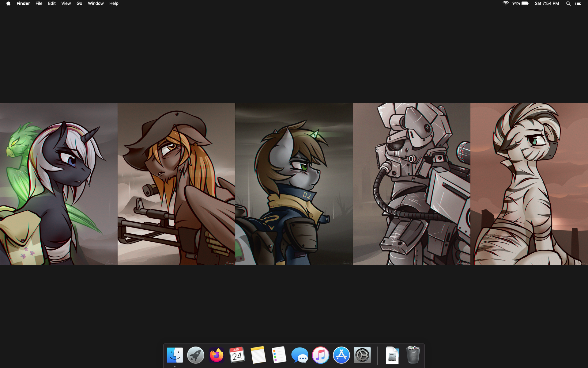This screenshot has width=588, height=368.
Task: Open the File menu
Action: coord(39,3)
